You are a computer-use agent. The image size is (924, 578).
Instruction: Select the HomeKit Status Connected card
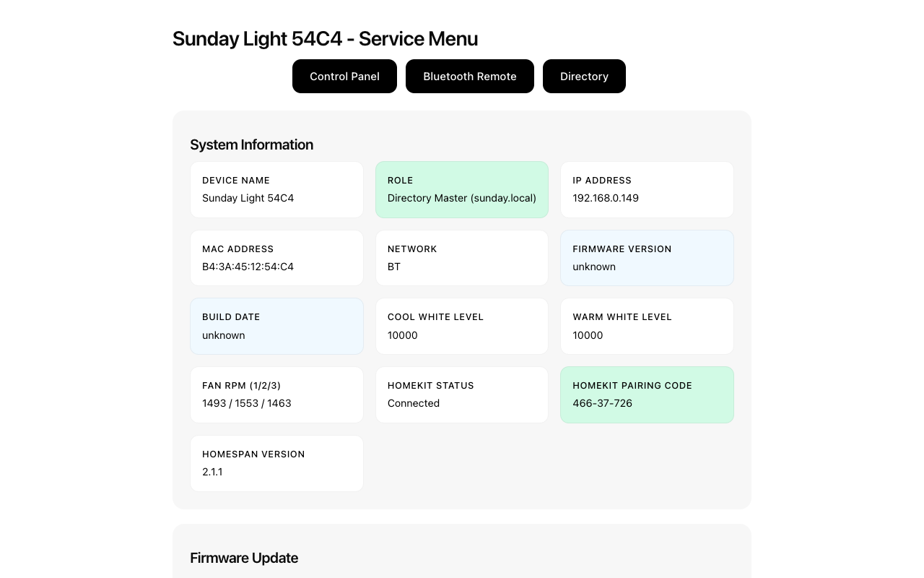click(462, 394)
